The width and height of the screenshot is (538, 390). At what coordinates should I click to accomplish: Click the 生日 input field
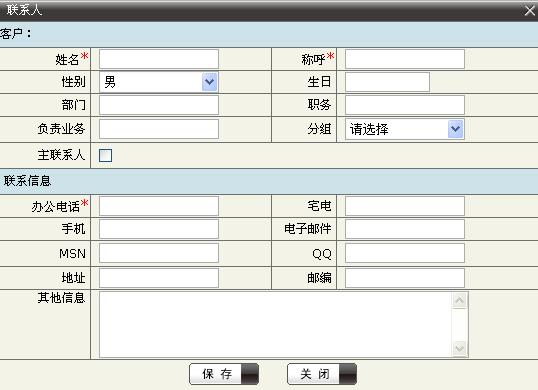point(387,82)
